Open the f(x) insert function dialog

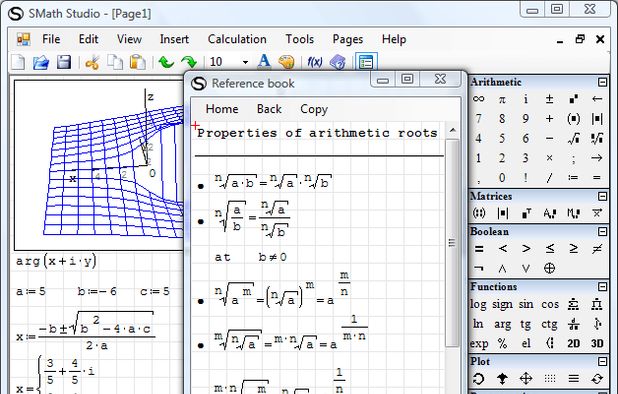[315, 62]
